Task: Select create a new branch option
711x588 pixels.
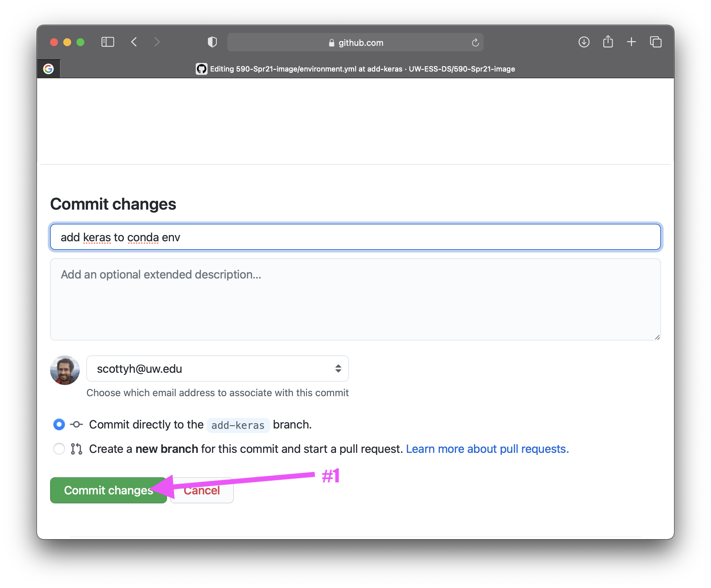Action: click(59, 449)
